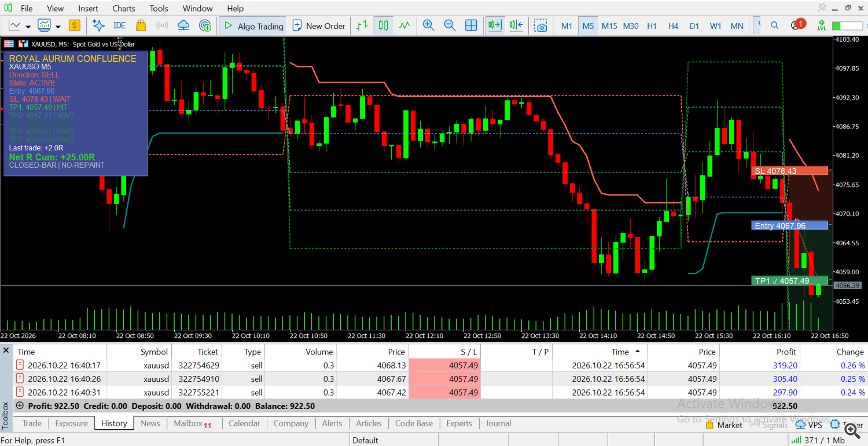The height and width of the screenshot is (446, 868).
Task: Tile windows using the grid icon
Action: [471, 25]
